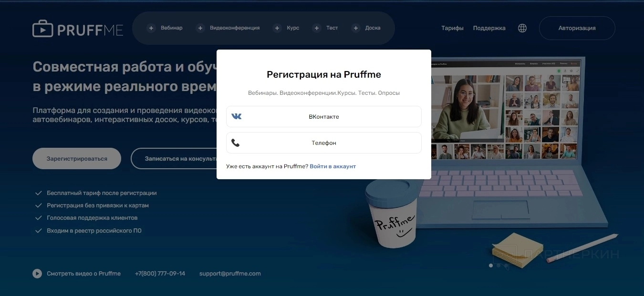Click the plus icon next to Тест
The width and height of the screenshot is (644, 296).
click(x=317, y=28)
